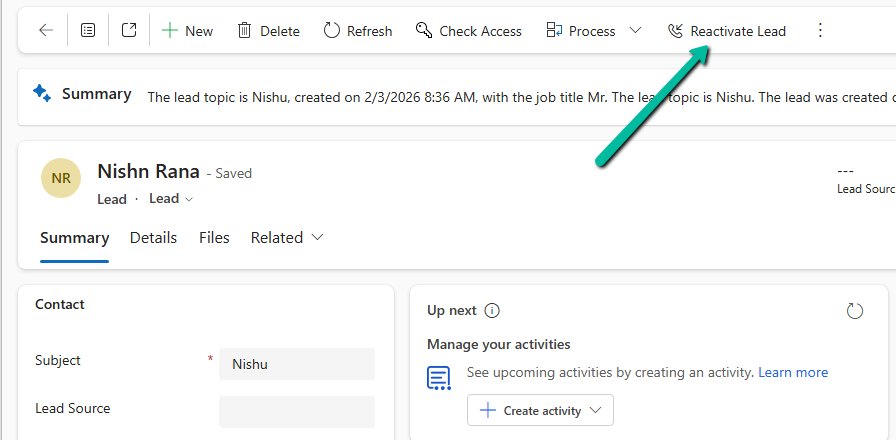Follow the Learn more link
896x440 pixels.
pos(793,372)
